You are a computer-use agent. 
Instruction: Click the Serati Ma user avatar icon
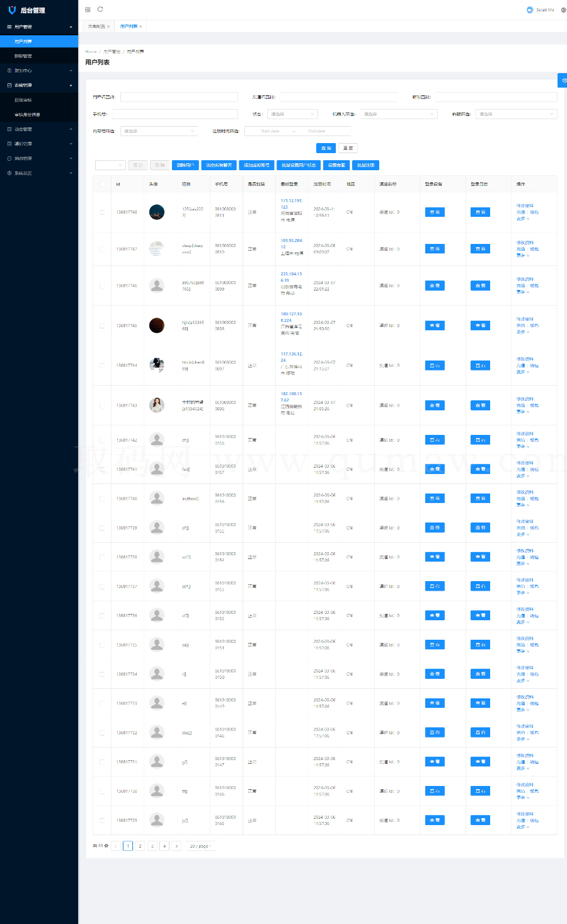coord(530,9)
